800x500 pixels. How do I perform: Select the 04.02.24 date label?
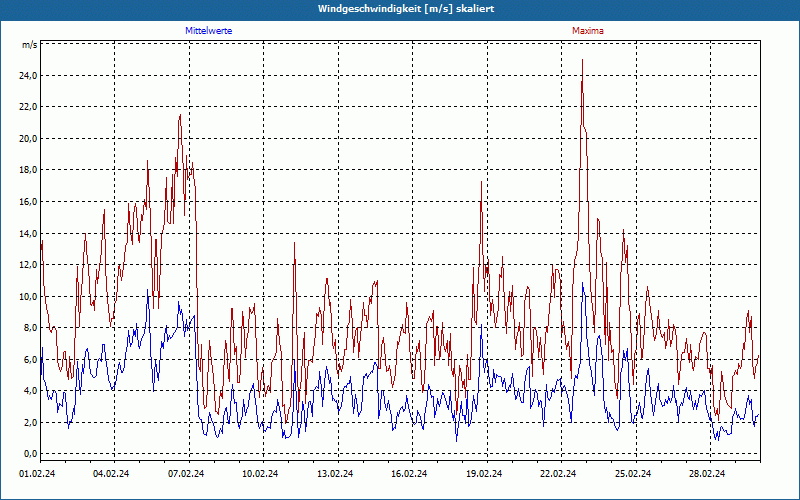click(111, 473)
